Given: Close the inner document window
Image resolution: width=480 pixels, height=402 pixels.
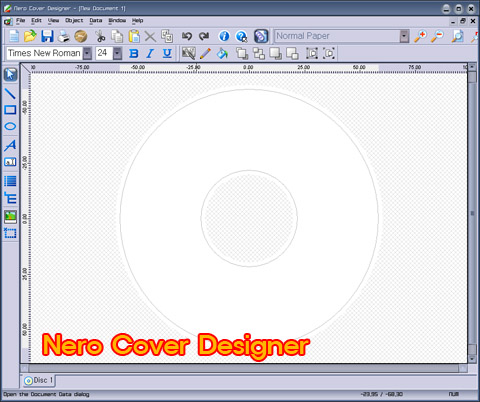Looking at the screenshot, I should 473,21.
